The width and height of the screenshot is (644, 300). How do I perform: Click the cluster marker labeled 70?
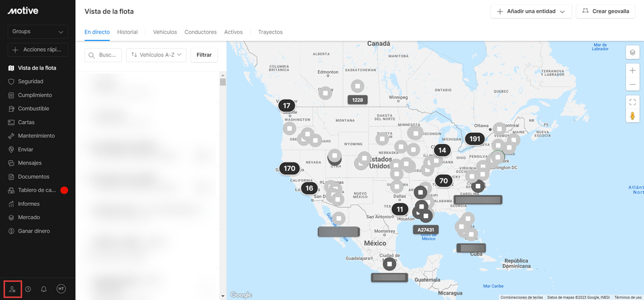click(443, 181)
